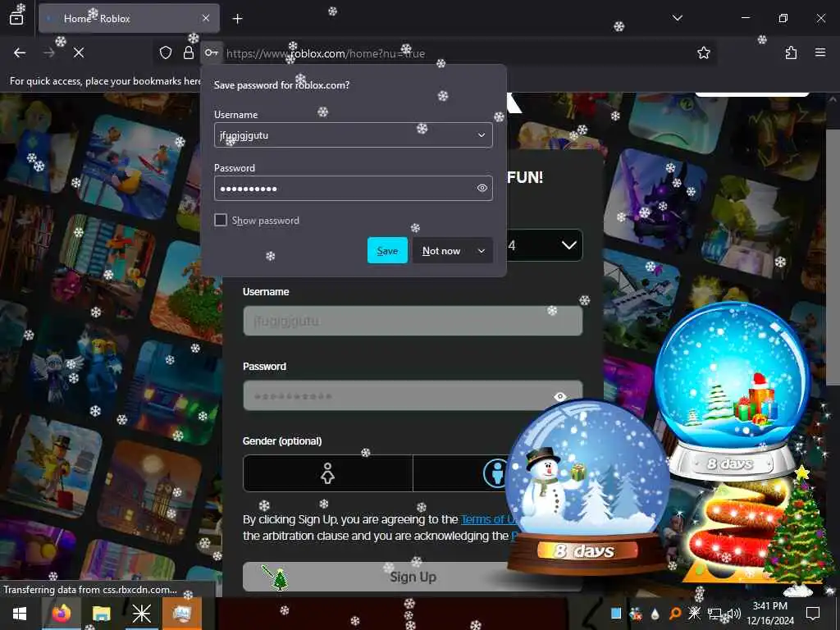This screenshot has height=630, width=840.
Task: Select the Home - Roblox tab
Action: point(129,18)
